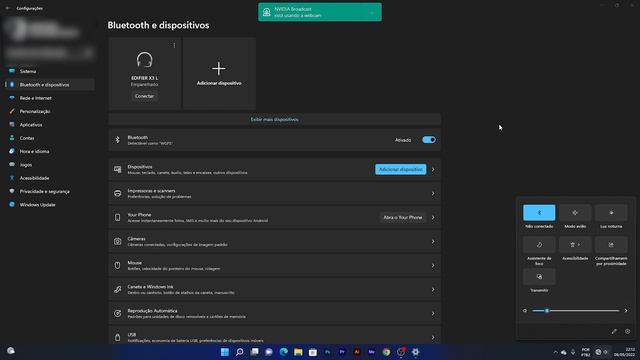Click the quick settings volume slider
Image resolution: width=640 pixels, height=360 pixels.
(576, 311)
